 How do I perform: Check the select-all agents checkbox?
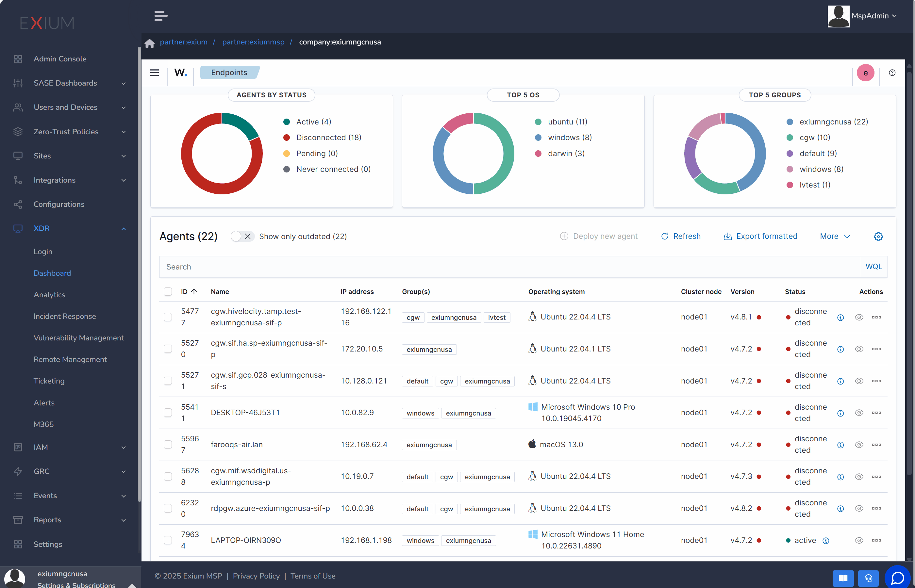click(x=168, y=292)
